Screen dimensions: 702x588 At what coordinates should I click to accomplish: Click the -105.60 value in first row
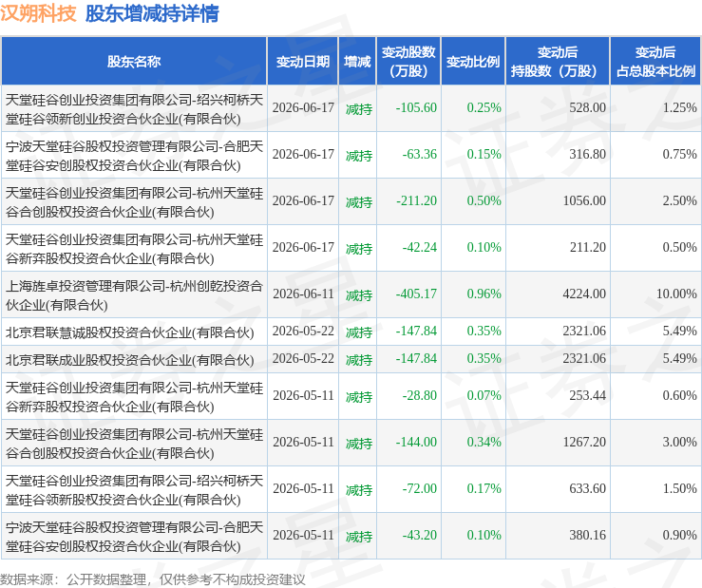[416, 107]
